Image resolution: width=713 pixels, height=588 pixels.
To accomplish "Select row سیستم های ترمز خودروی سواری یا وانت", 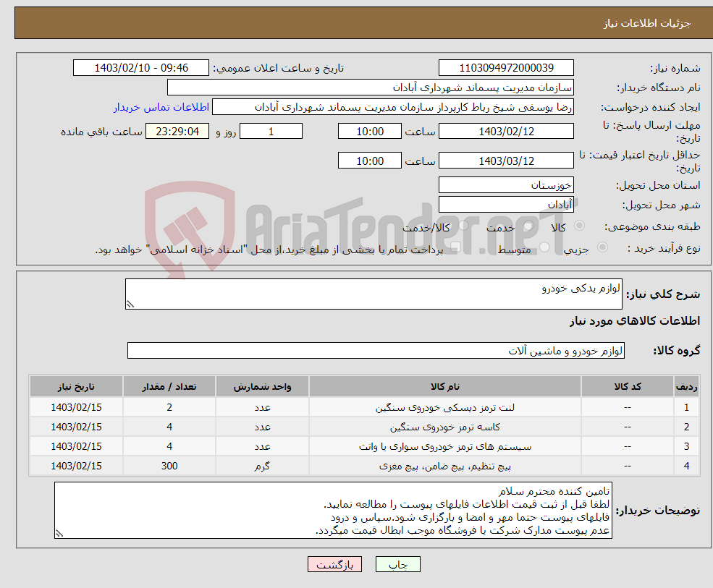I will pyautogui.click(x=364, y=446).
